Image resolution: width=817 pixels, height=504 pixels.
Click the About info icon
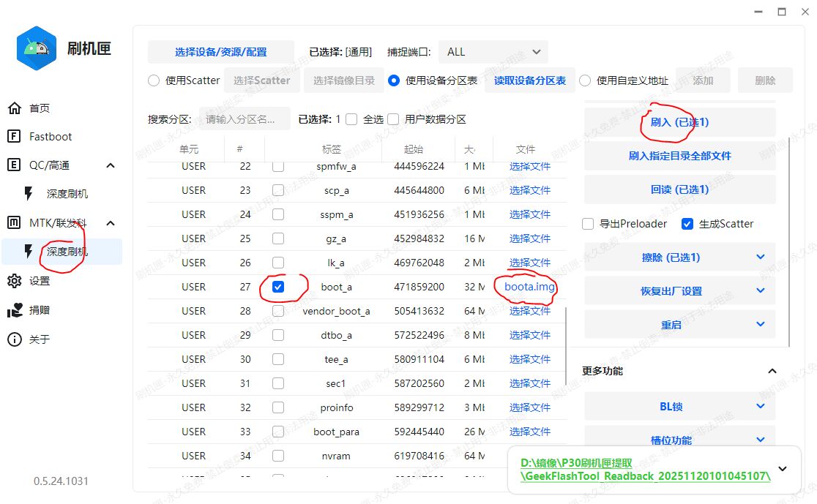pos(14,339)
